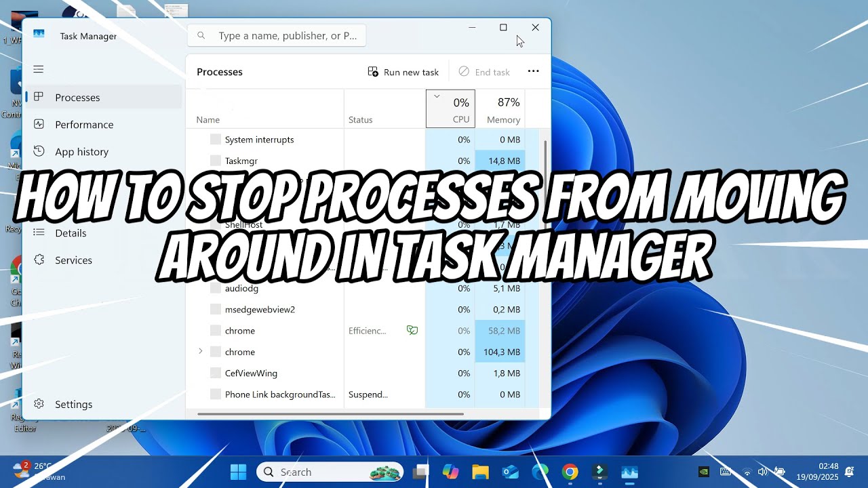Expand the chrome process group
Screen dimensions: 868x488
tap(200, 351)
